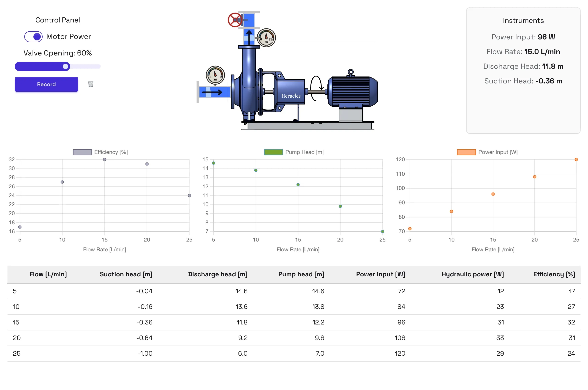Click the Power input [W] column header

tap(381, 274)
